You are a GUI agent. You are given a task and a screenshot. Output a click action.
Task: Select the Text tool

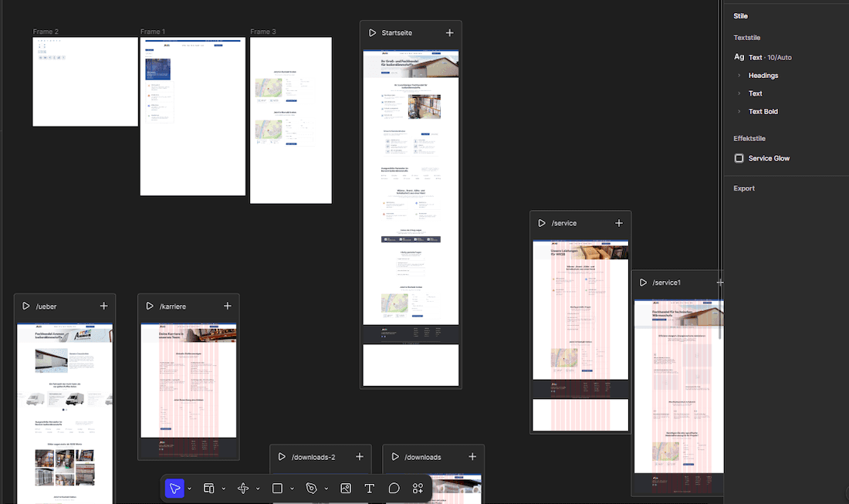tap(370, 488)
